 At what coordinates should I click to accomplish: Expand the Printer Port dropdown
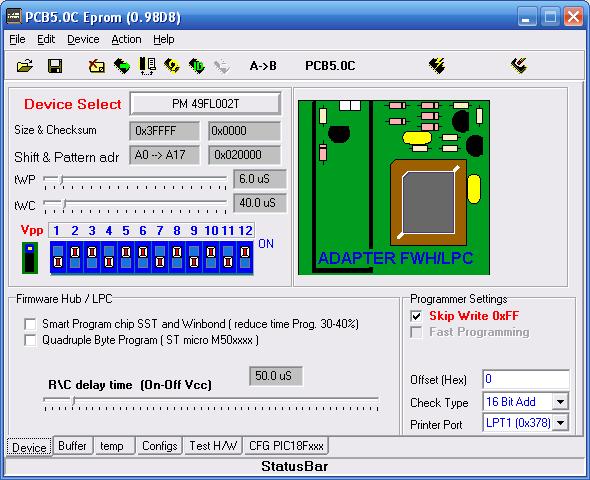coord(560,423)
